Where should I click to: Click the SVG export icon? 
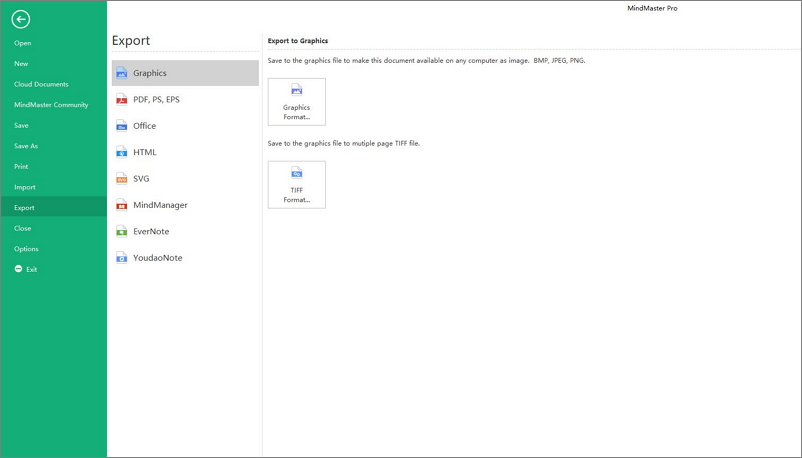point(122,178)
